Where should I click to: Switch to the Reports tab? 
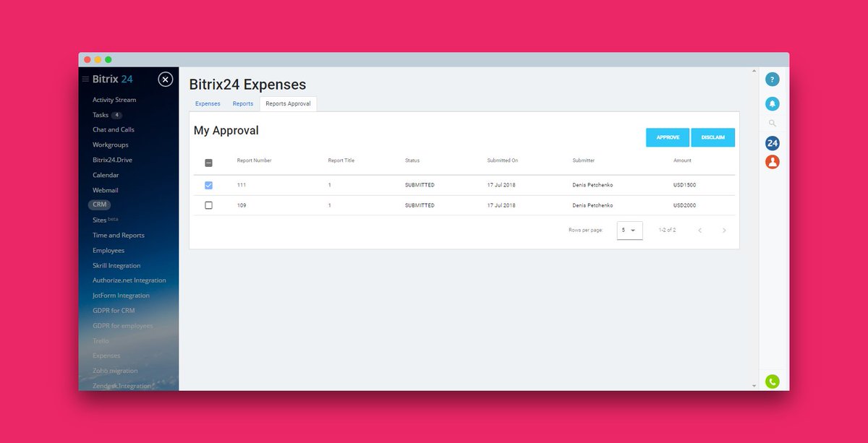pyautogui.click(x=243, y=103)
